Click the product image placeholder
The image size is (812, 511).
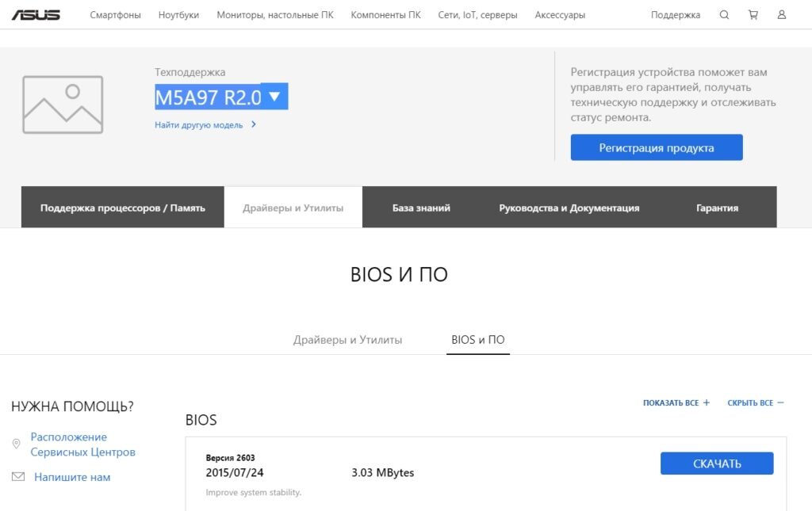click(63, 105)
